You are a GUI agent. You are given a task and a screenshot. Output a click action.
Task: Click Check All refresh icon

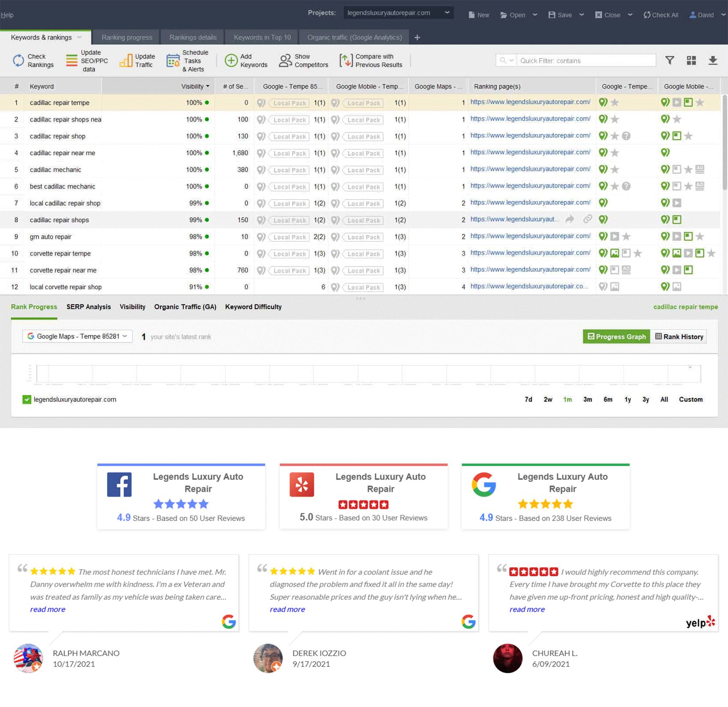coord(647,15)
